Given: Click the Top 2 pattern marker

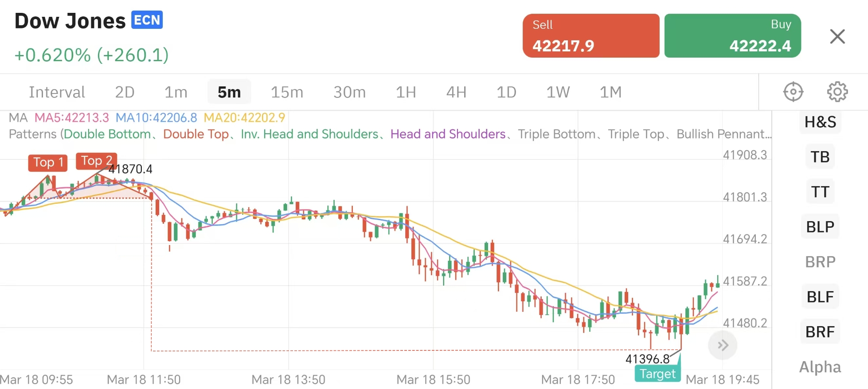Looking at the screenshot, I should [97, 161].
